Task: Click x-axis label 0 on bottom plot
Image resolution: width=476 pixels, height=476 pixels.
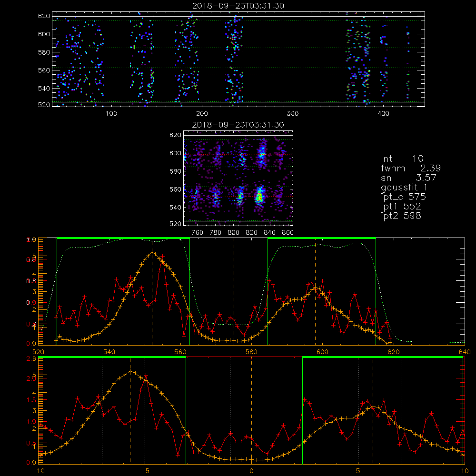Action: click(251, 471)
